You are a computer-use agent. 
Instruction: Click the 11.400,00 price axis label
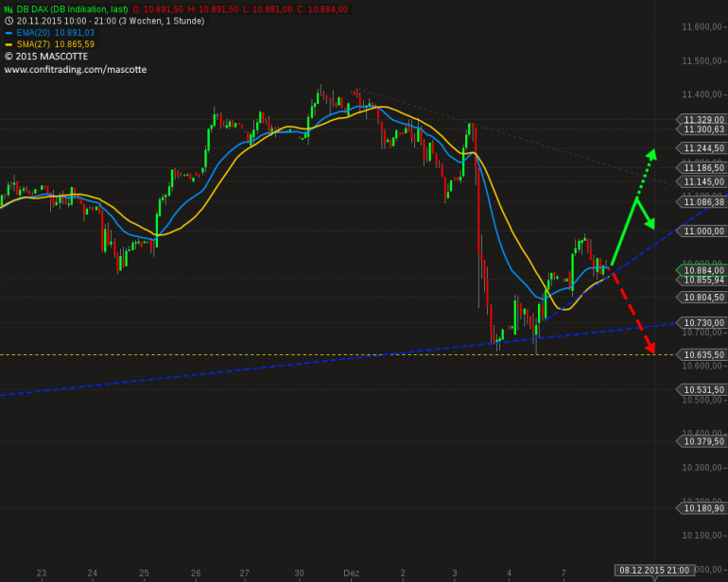pyautogui.click(x=702, y=94)
